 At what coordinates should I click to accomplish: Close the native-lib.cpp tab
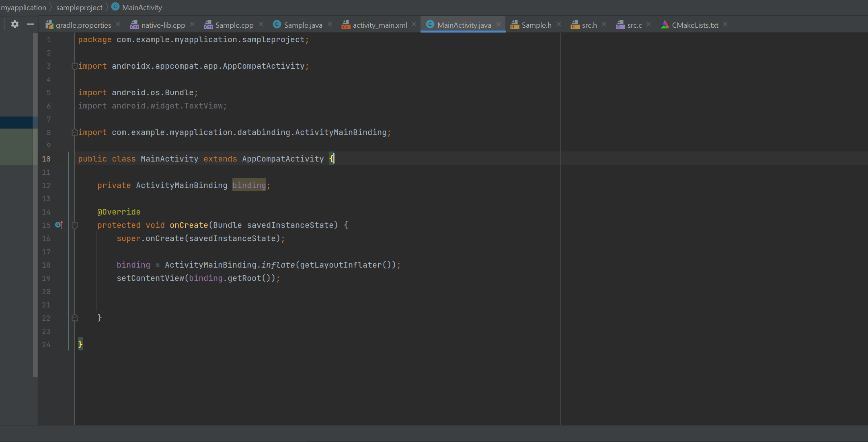[x=192, y=25]
